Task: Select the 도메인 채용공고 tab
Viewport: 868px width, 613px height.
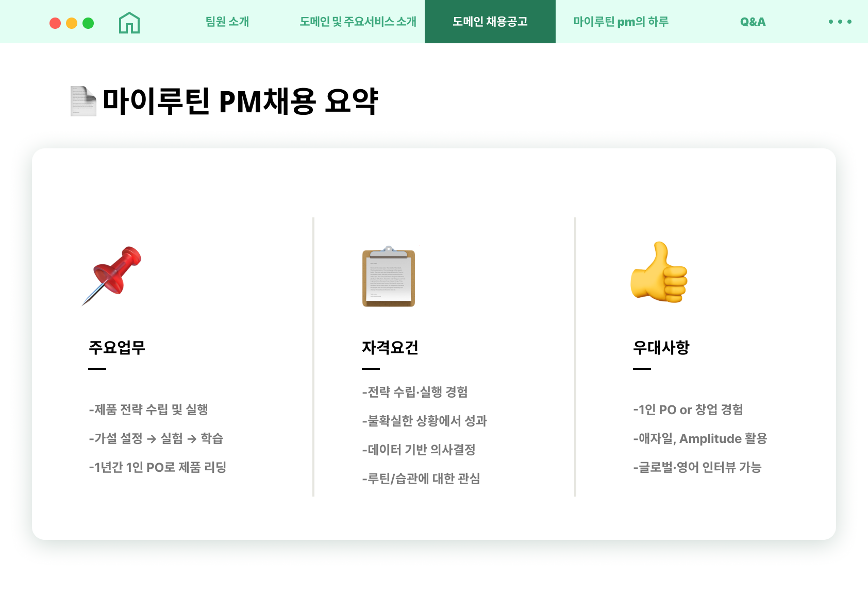Action: point(490,22)
